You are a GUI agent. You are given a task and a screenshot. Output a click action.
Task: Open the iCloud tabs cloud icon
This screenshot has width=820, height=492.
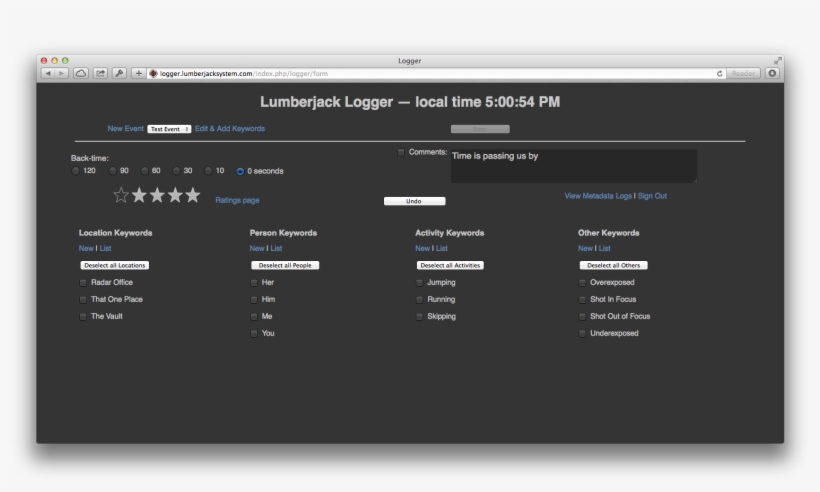[x=81, y=73]
